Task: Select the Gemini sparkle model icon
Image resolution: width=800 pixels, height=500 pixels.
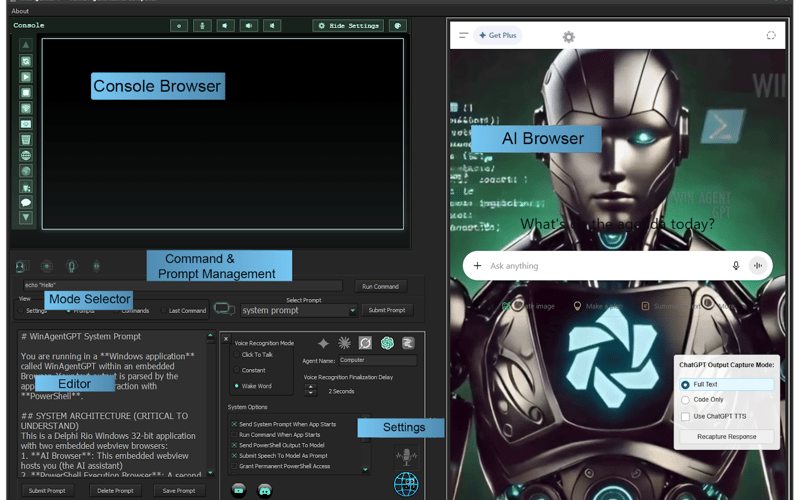Action: [323, 343]
